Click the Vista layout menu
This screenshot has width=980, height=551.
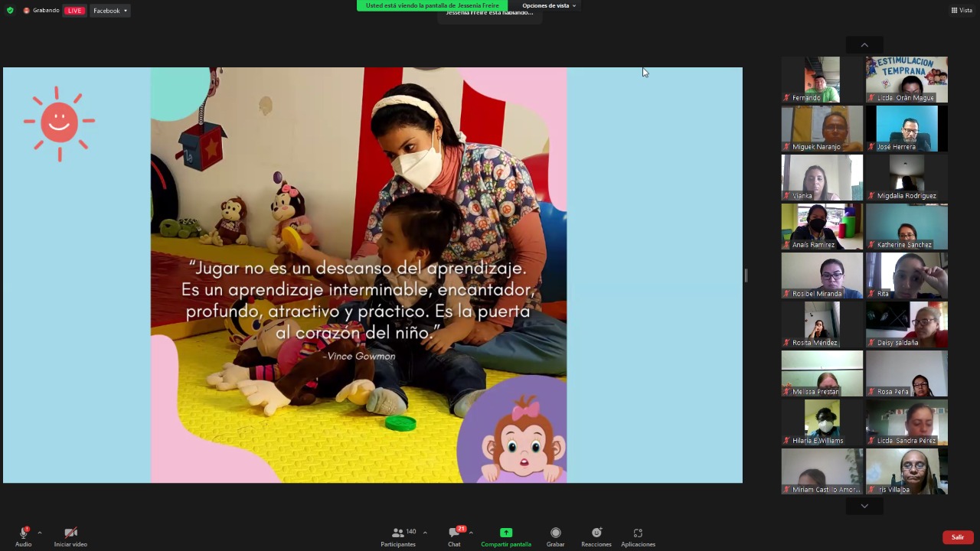point(962,11)
